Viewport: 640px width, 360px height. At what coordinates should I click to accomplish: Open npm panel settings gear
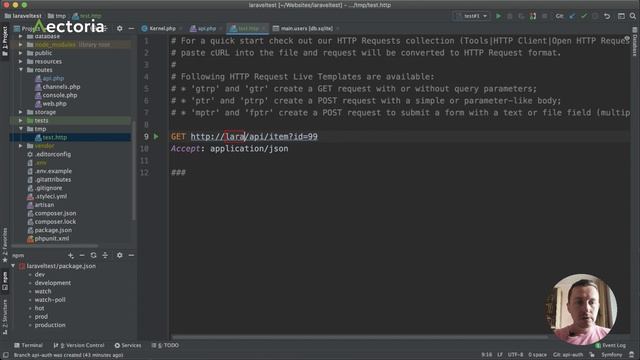pyautogui.click(x=119, y=255)
